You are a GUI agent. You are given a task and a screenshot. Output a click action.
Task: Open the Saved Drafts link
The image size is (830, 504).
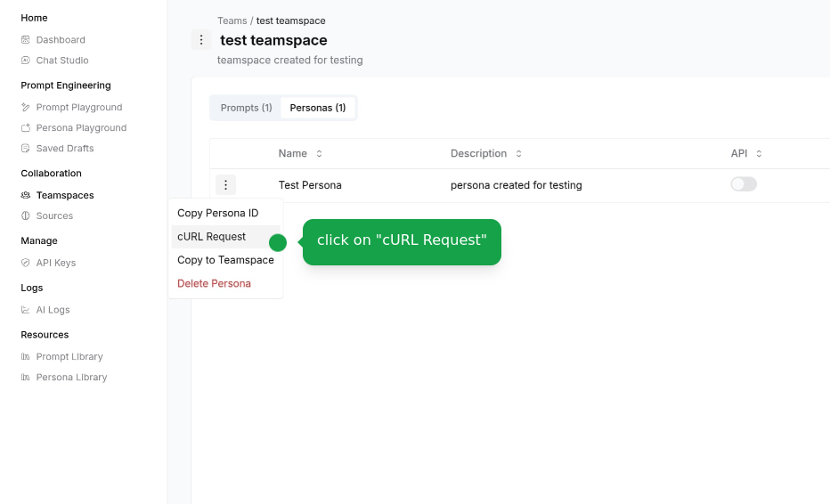65,149
